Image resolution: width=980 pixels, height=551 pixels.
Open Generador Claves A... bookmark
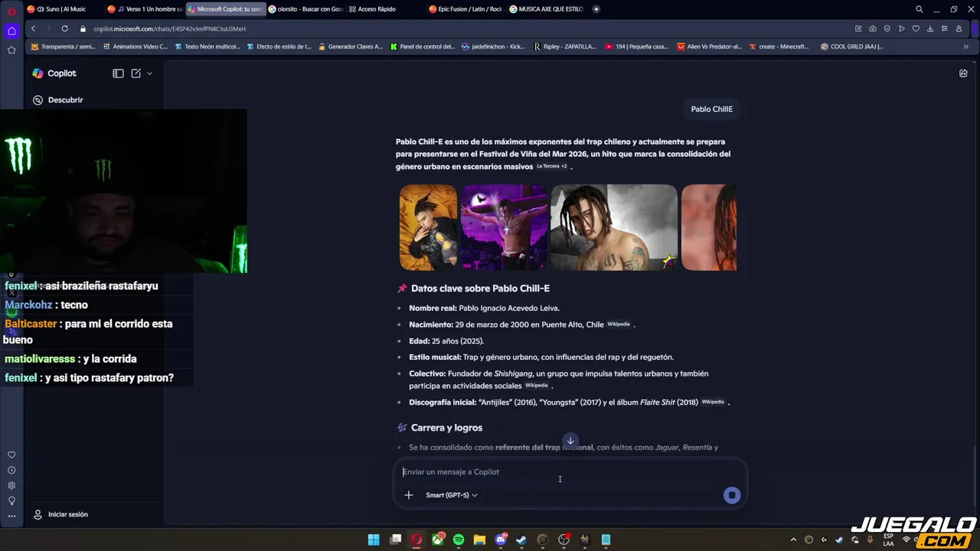click(x=351, y=47)
